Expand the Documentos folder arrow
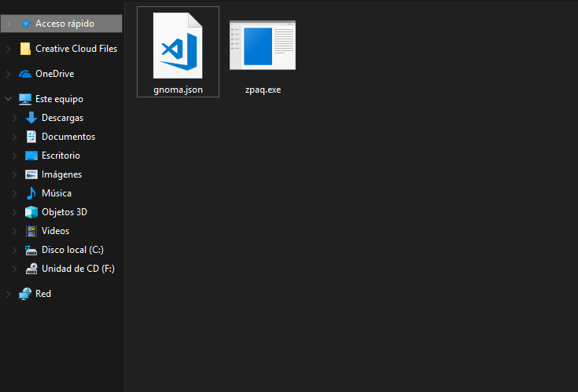Image resolution: width=578 pixels, height=392 pixels. click(14, 137)
